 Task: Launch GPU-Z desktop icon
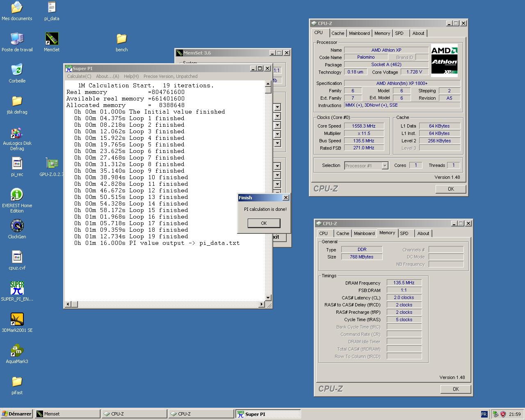(x=52, y=163)
